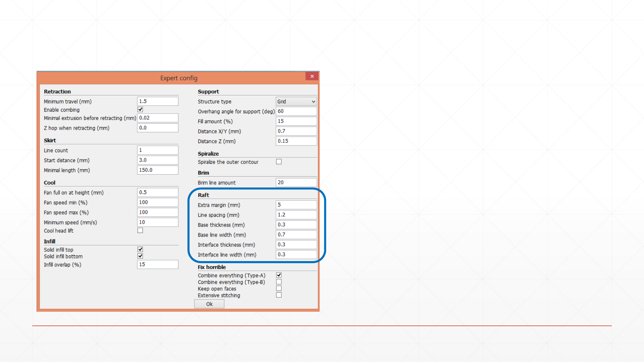Edit the Raft Extra margin field
Image resolution: width=644 pixels, height=362 pixels.
click(x=296, y=205)
